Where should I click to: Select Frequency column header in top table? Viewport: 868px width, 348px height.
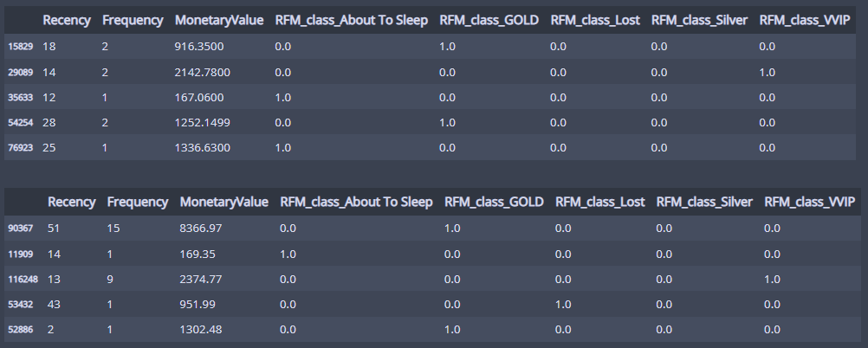133,21
